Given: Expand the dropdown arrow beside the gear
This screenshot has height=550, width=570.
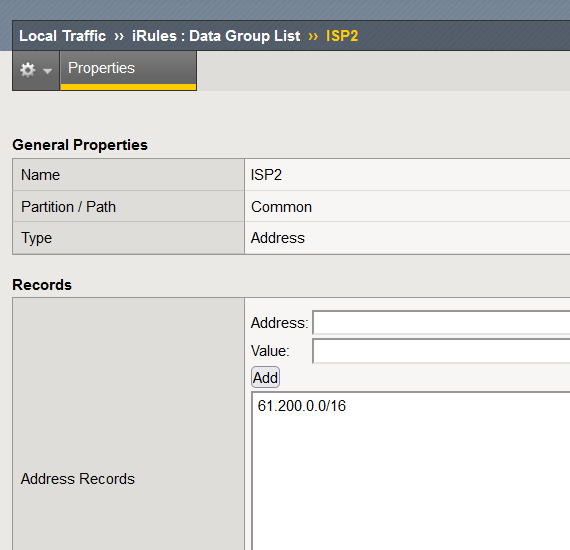Looking at the screenshot, I should (47, 71).
